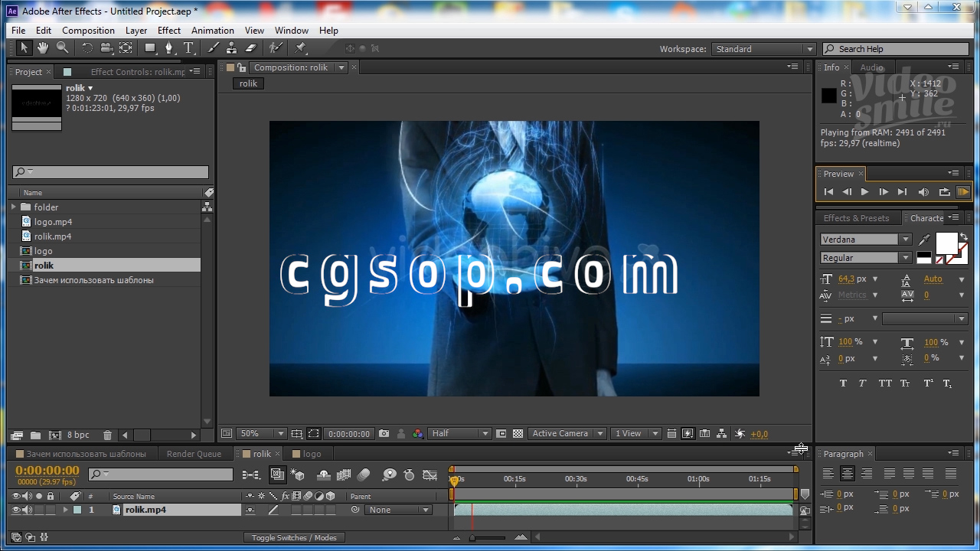
Task: Hide the rolik.mp4 layer video
Action: click(x=16, y=510)
